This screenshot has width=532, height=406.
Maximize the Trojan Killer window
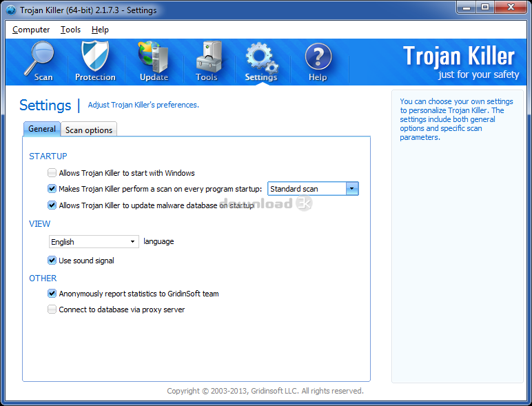pyautogui.click(x=485, y=8)
